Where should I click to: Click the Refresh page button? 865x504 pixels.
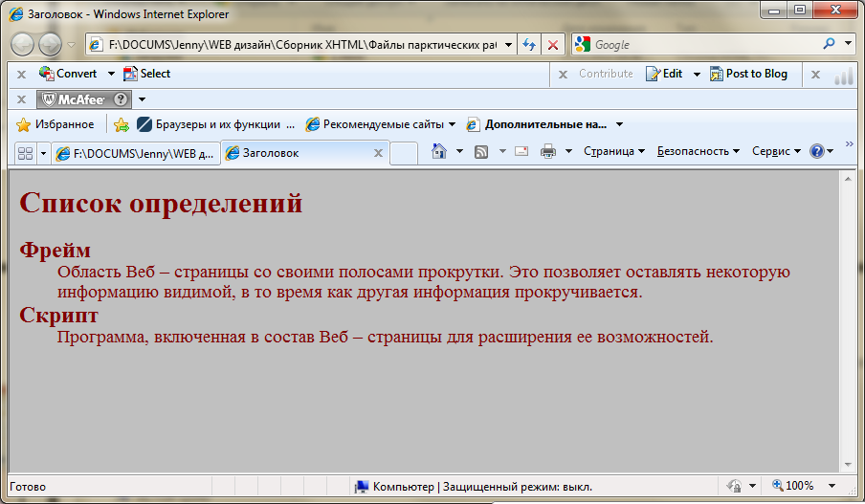coord(528,45)
